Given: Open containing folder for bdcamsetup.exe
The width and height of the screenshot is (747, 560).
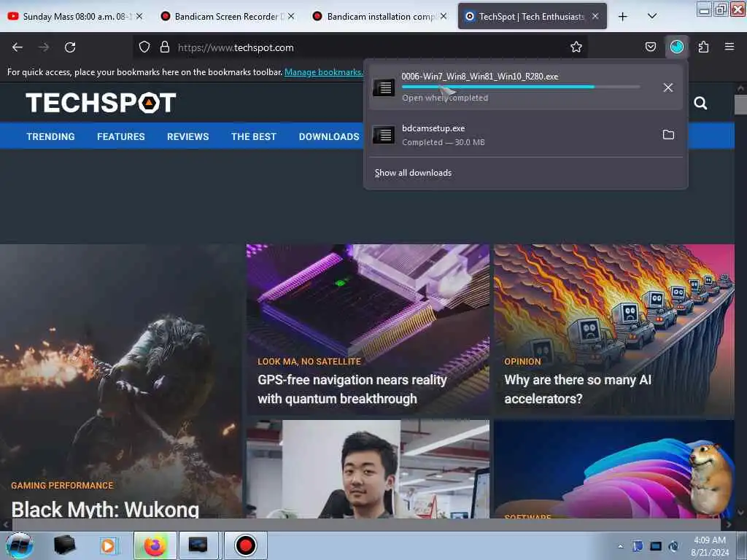Looking at the screenshot, I should (x=668, y=135).
